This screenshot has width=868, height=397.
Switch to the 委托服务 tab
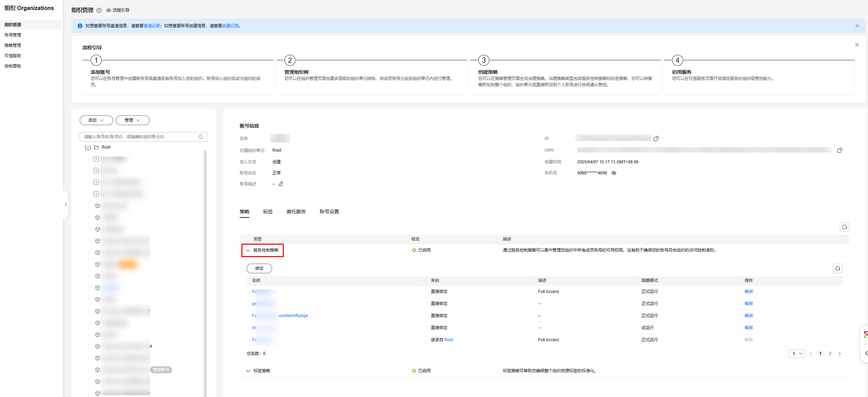(x=296, y=212)
